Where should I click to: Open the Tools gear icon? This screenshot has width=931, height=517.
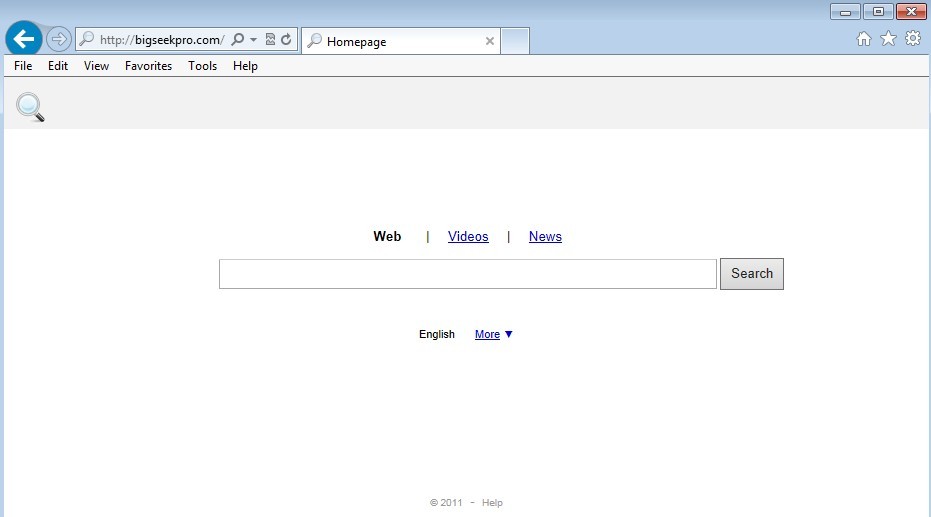[x=913, y=39]
